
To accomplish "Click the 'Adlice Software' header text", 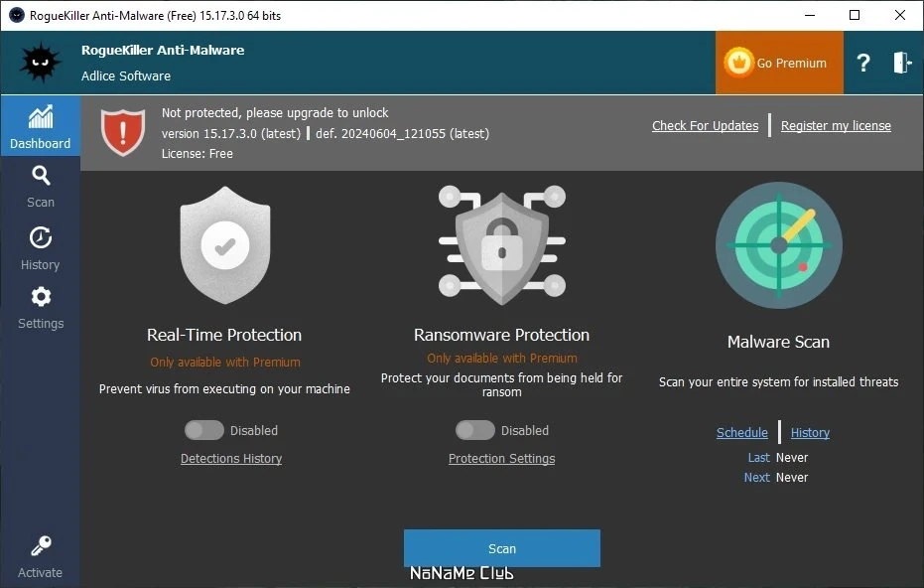I will pos(125,76).
